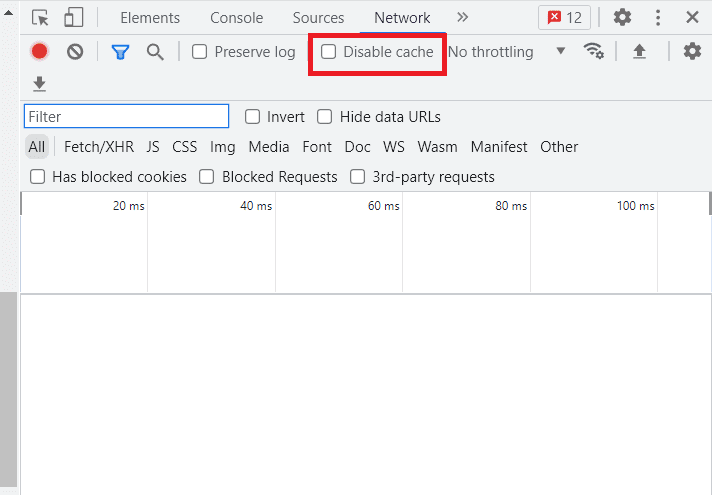Viewport: 712px width, 495px height.
Task: Open the Elements tab
Action: [150, 18]
